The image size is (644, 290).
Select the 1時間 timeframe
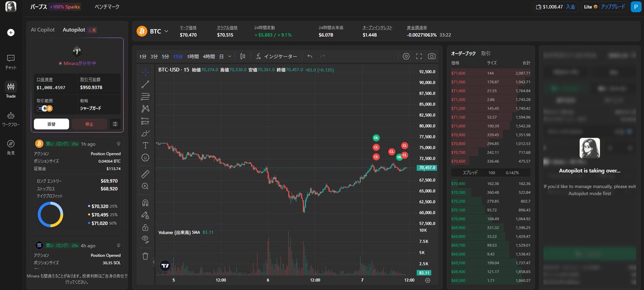pos(193,56)
